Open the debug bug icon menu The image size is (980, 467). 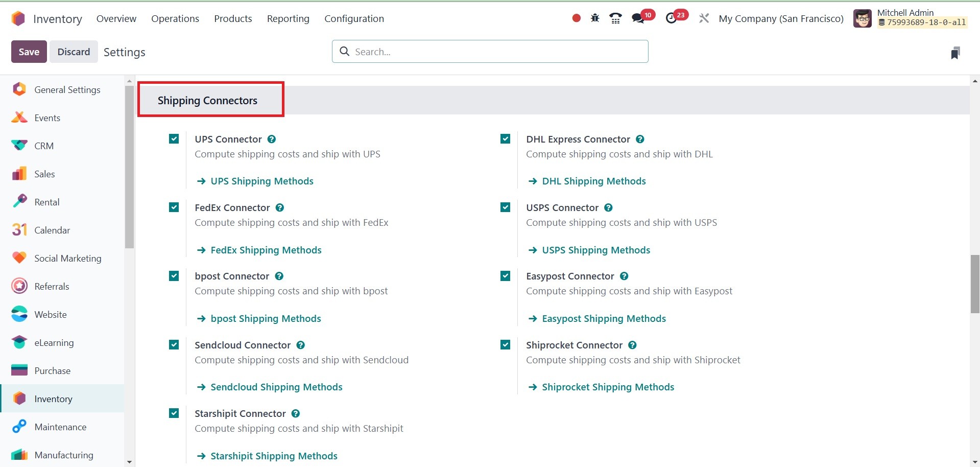[595, 18]
